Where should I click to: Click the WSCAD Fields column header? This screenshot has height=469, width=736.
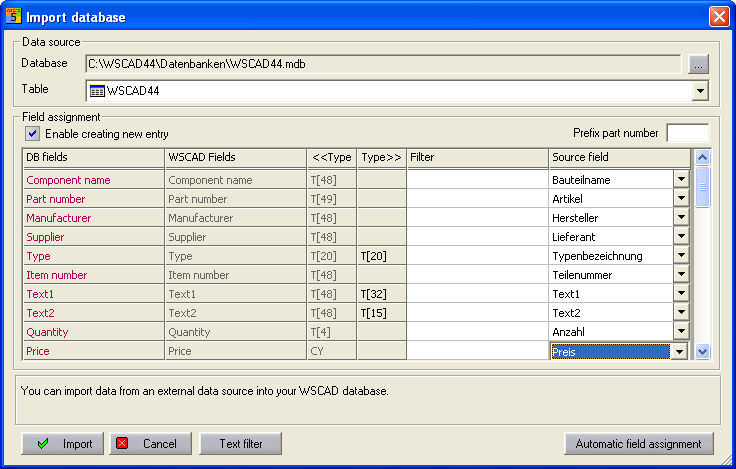click(x=236, y=158)
